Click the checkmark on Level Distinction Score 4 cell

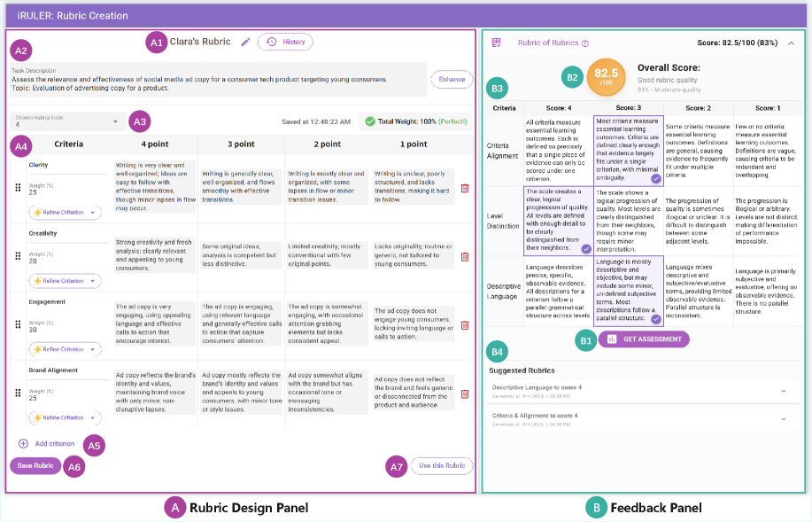[586, 249]
